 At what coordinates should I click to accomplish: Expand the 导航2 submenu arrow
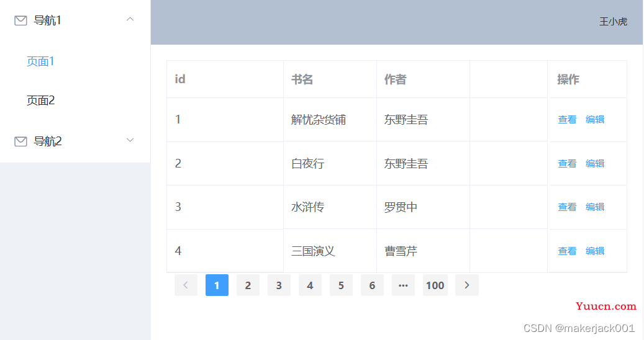(x=130, y=140)
